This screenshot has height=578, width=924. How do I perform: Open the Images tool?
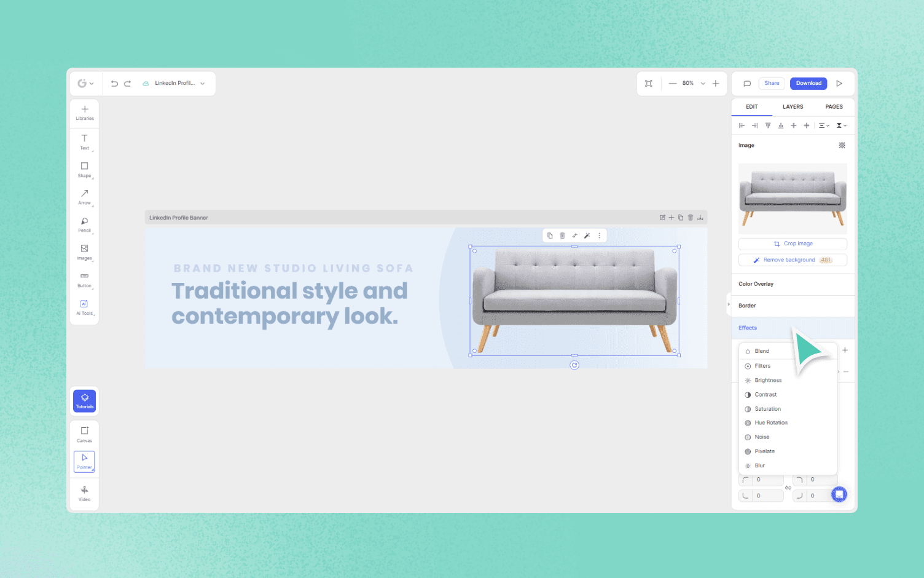(x=85, y=252)
